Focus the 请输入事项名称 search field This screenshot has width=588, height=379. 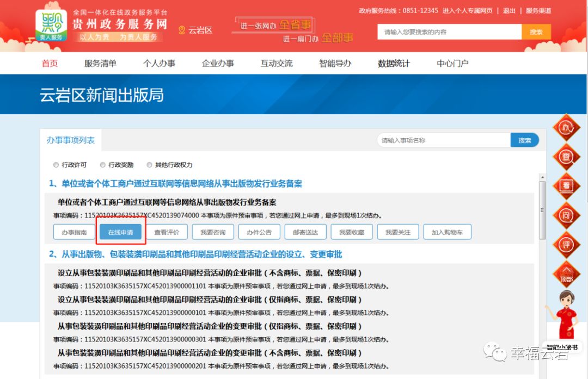(x=444, y=140)
